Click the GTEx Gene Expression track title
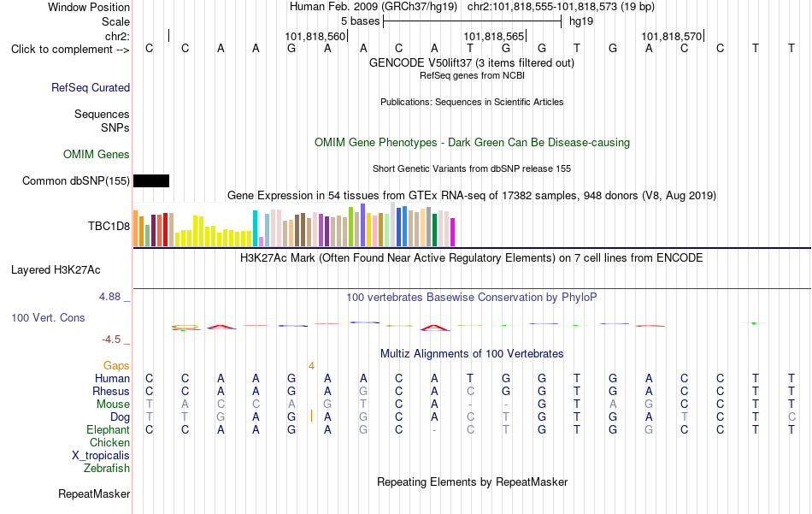 point(472,196)
